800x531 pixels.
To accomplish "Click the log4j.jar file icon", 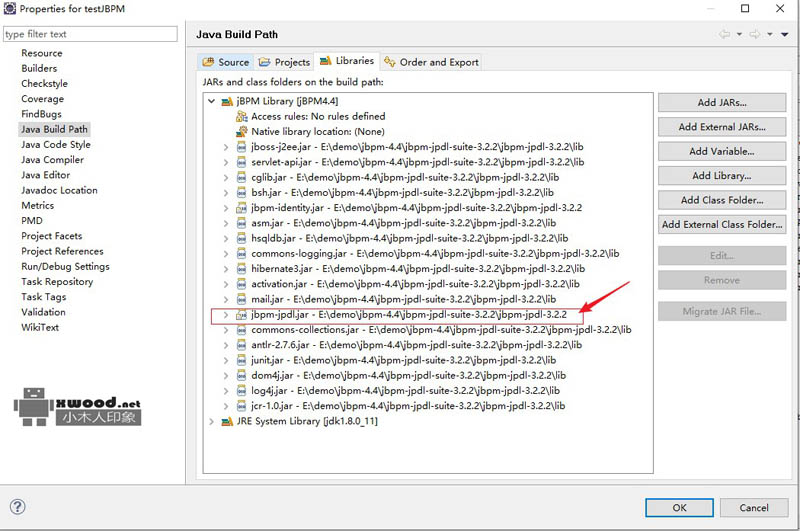I will pos(242,391).
